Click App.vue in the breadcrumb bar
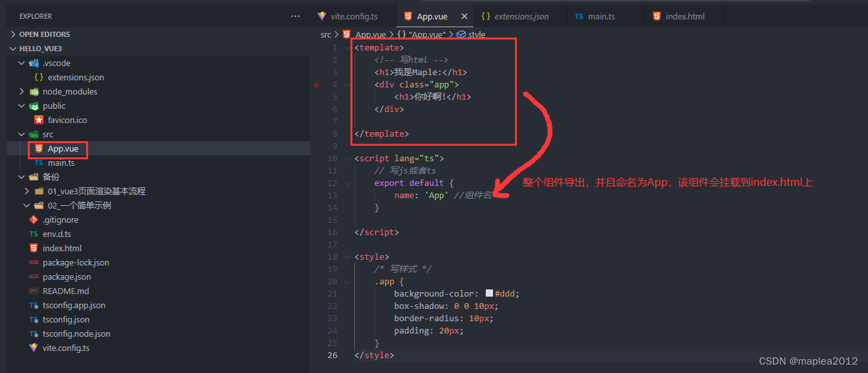 (369, 34)
